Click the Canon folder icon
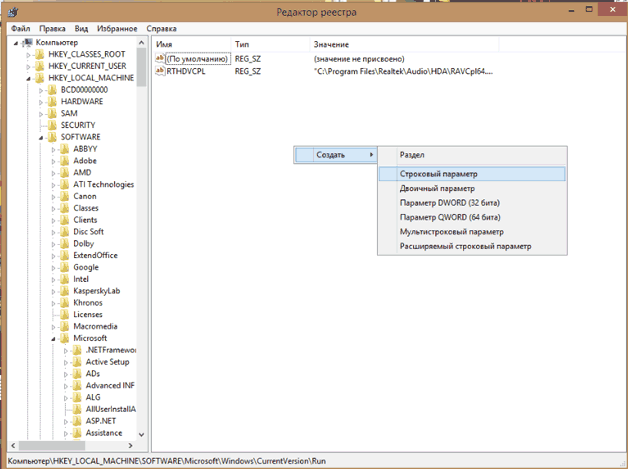 (64, 196)
